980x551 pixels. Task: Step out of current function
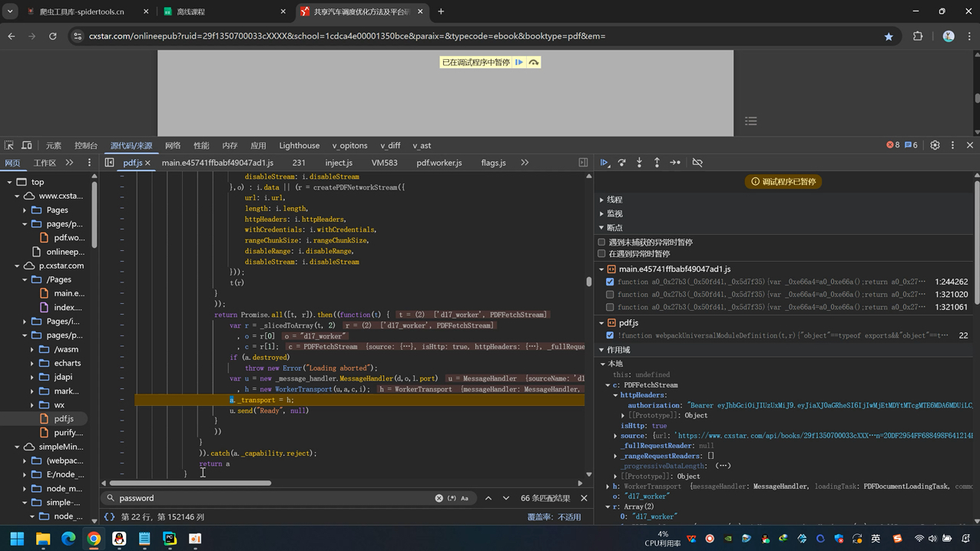[657, 163]
